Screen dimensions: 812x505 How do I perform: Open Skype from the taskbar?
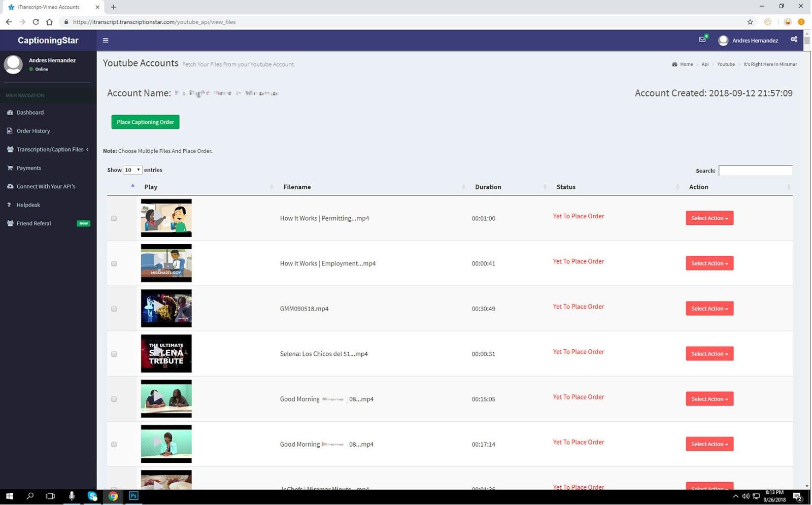[x=92, y=496]
